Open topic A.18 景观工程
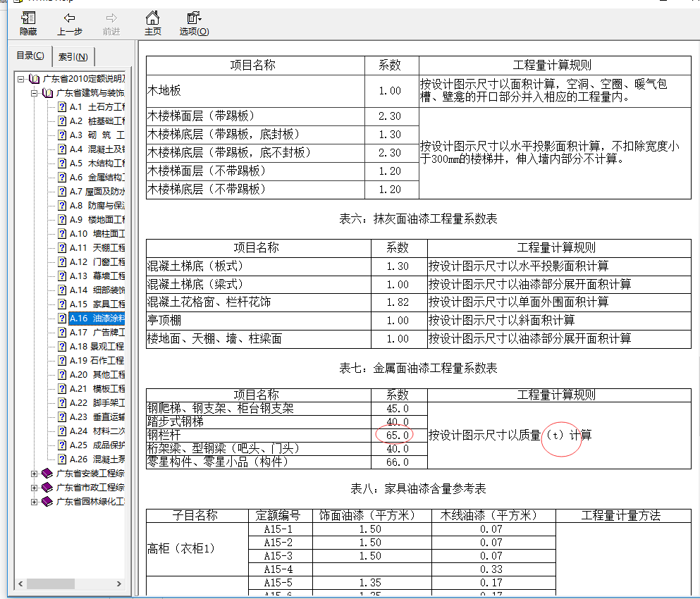Image resolution: width=700 pixels, height=599 pixels. click(x=97, y=347)
